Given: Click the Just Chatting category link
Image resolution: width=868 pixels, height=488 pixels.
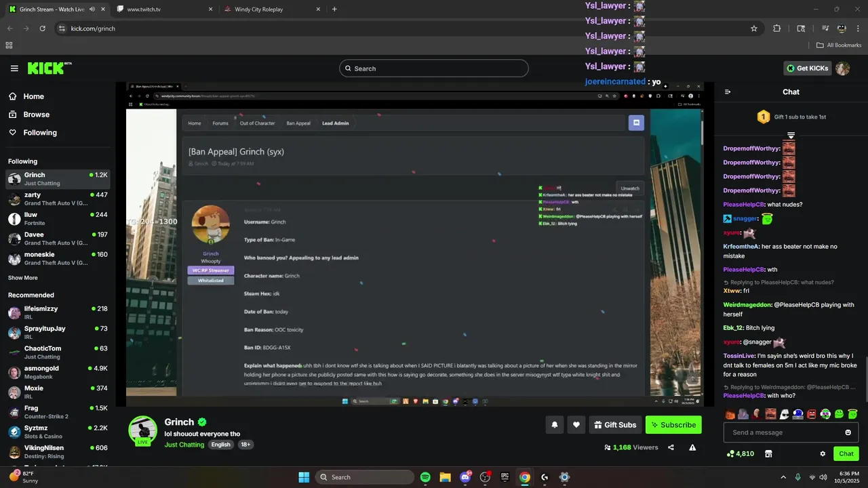Looking at the screenshot, I should 184,445.
